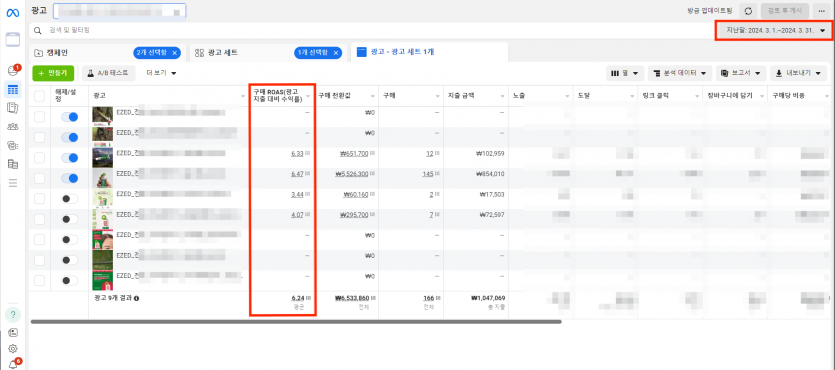Open the 노출 column header arrow
The height and width of the screenshot is (370, 835).
tap(567, 96)
